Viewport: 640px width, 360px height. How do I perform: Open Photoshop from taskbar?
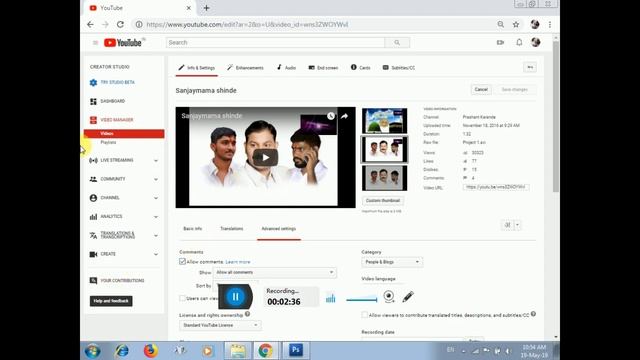(296, 350)
